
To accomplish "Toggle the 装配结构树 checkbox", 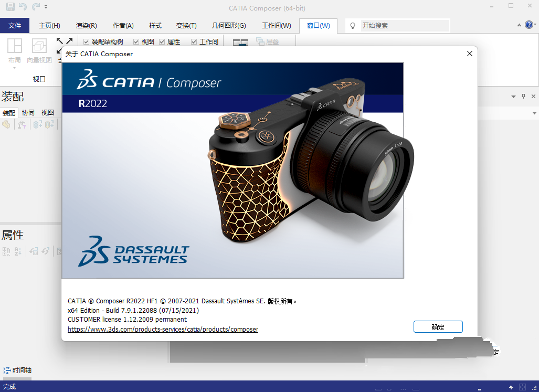I will [x=86, y=42].
